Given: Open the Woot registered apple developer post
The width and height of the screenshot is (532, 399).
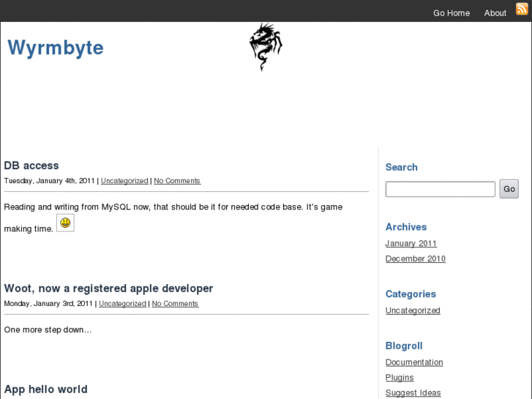Looking at the screenshot, I should tap(108, 288).
